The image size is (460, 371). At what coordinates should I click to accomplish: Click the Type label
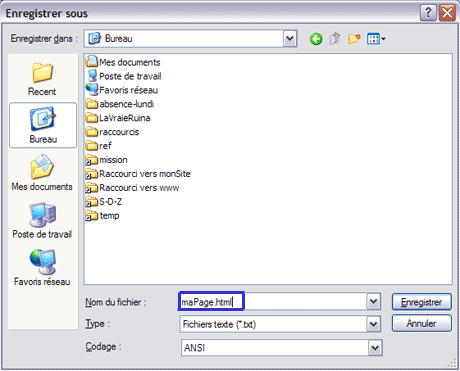coord(97,324)
